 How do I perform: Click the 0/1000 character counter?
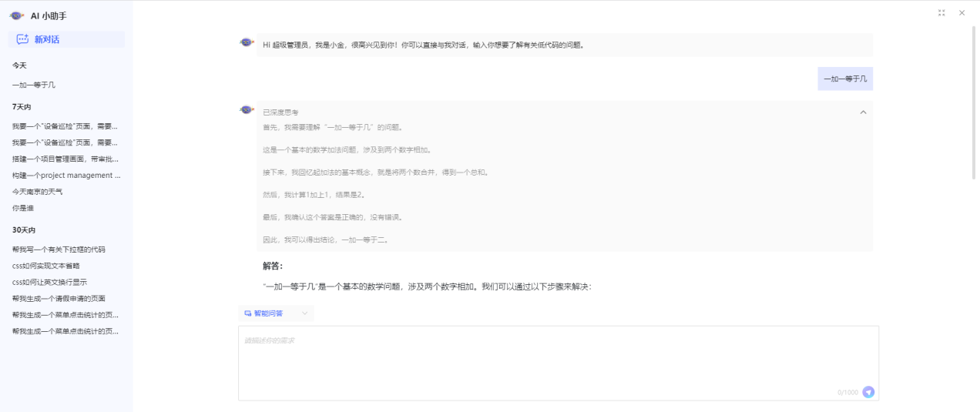coord(847,393)
